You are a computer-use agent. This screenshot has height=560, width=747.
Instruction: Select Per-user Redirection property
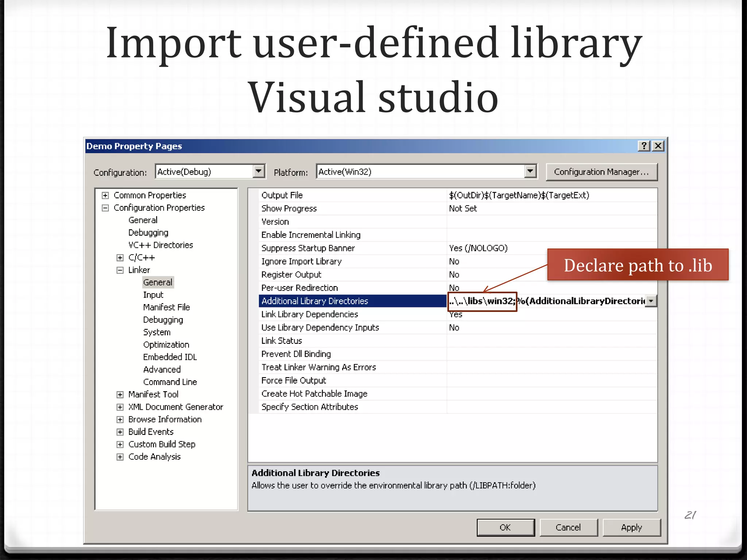352,288
